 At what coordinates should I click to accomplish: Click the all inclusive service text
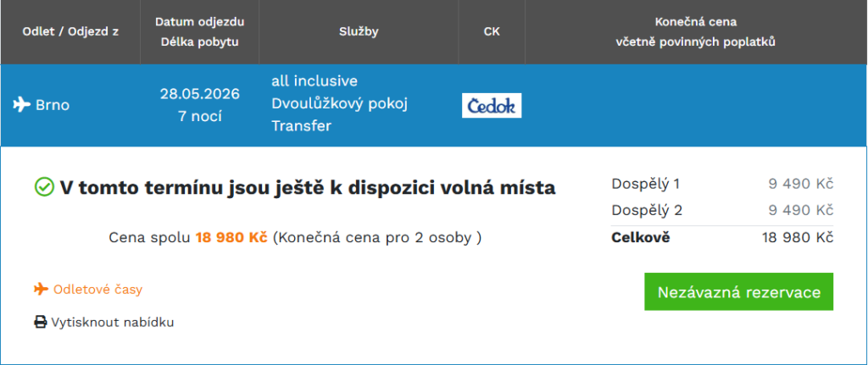pyautogui.click(x=314, y=81)
